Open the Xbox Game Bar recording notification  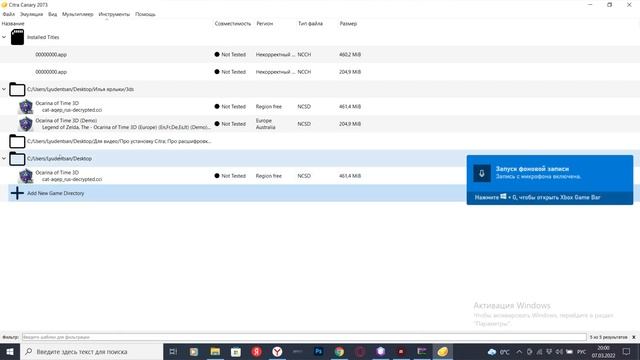click(x=550, y=180)
